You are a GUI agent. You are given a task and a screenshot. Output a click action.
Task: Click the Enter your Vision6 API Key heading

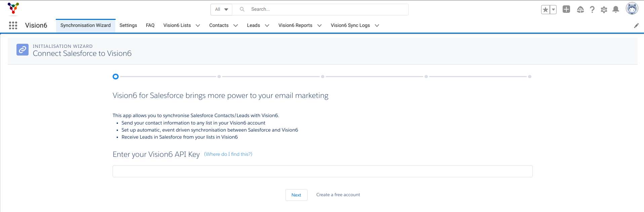tap(156, 154)
